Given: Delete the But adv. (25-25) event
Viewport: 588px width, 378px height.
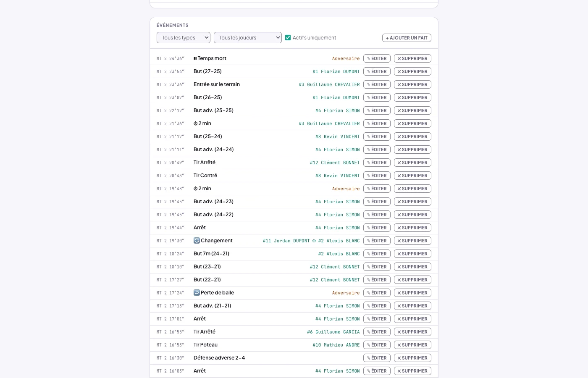Looking at the screenshot, I should pyautogui.click(x=412, y=110).
